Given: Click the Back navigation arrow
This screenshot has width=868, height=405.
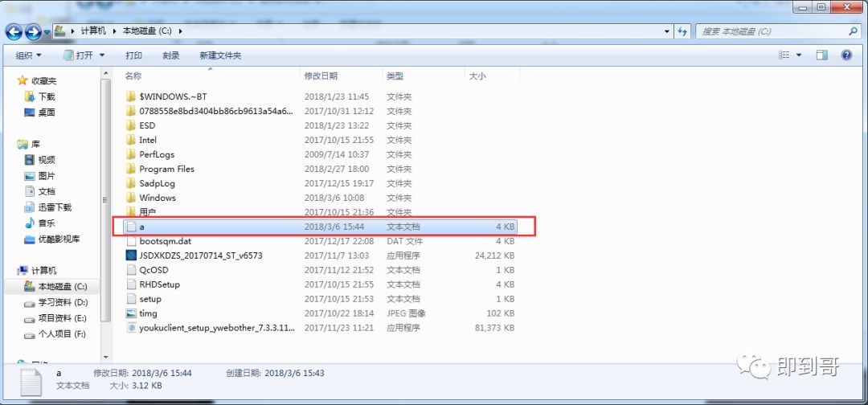Looking at the screenshot, I should click(14, 31).
